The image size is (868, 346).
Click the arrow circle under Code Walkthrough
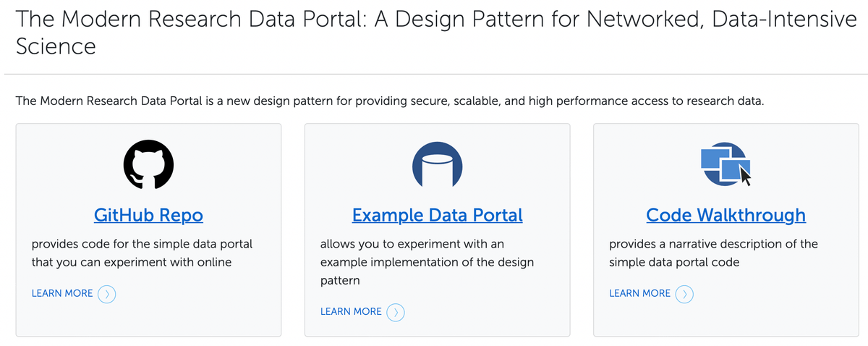(685, 294)
